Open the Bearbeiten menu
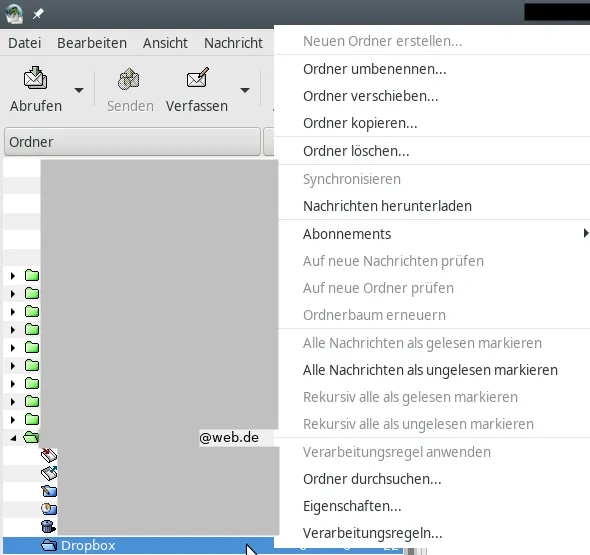This screenshot has width=590, height=555. pos(92,43)
